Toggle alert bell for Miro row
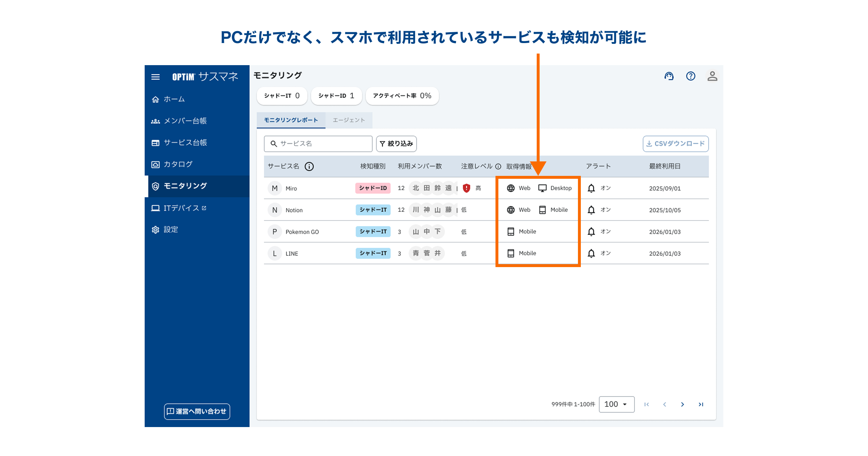Screen dimensions: 868x456 click(x=591, y=188)
